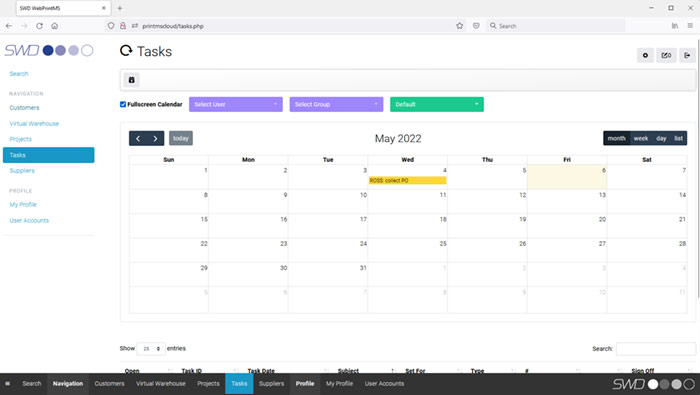Screen dimensions: 700x395
Task: Click User Accounts in bottom bar
Action: point(384,383)
